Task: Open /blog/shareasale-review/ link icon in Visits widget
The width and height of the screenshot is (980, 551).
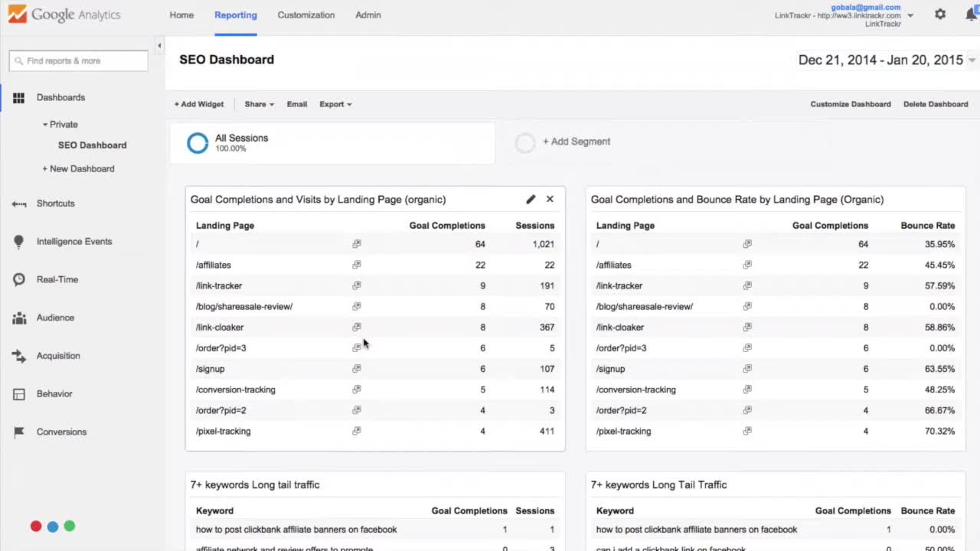Action: (356, 306)
